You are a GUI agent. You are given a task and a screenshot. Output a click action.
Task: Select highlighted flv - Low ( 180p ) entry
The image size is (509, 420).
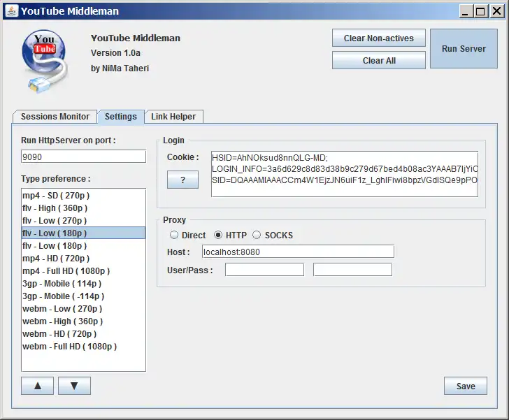point(83,233)
